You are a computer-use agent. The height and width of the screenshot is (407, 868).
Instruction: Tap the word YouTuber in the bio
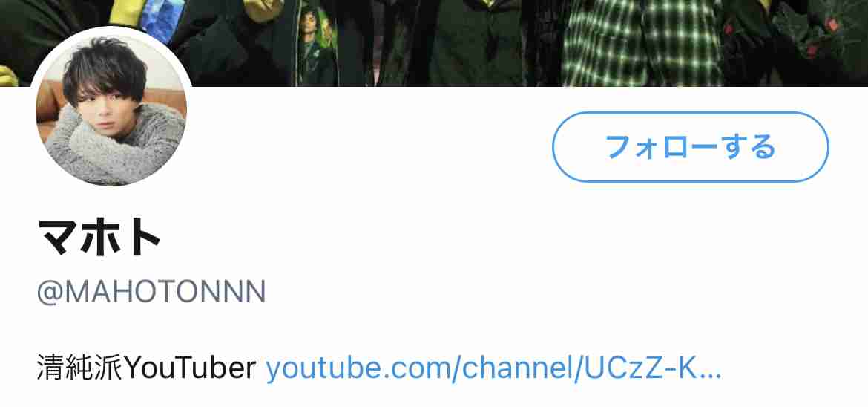point(191,368)
